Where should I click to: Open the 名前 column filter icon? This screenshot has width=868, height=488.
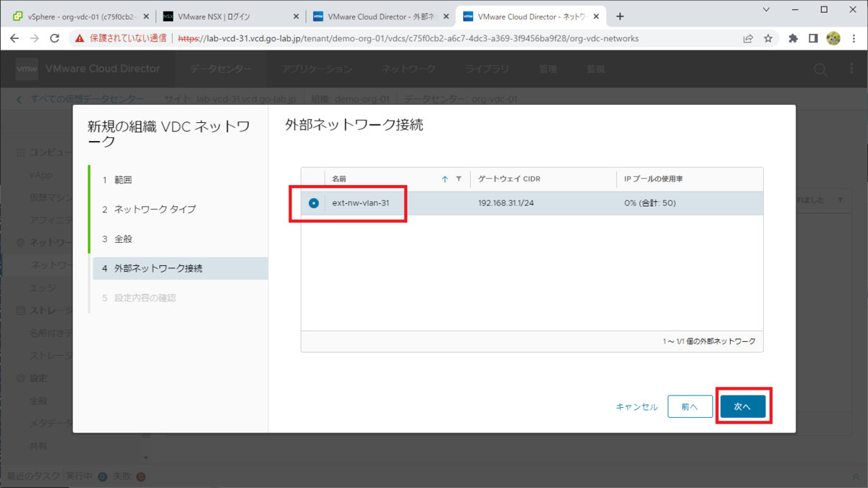(x=459, y=179)
